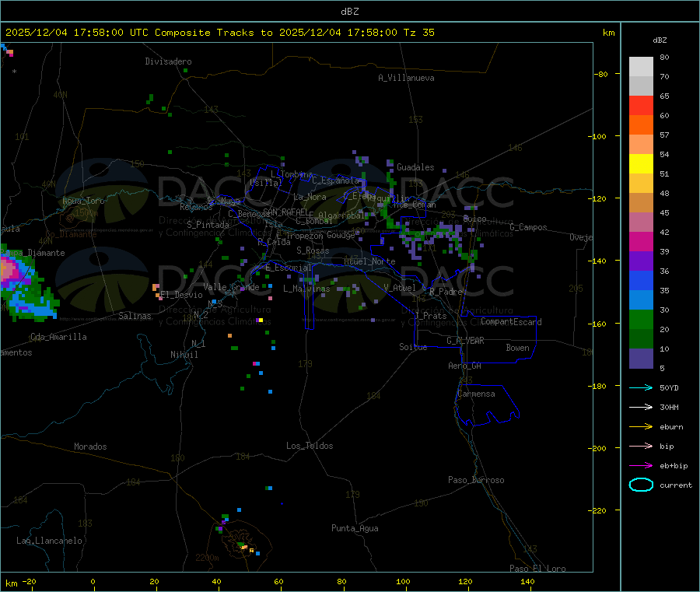Screen dimensions: 700x592
Task: Click the cyan 50YD arrow in legend
Action: pyautogui.click(x=641, y=387)
